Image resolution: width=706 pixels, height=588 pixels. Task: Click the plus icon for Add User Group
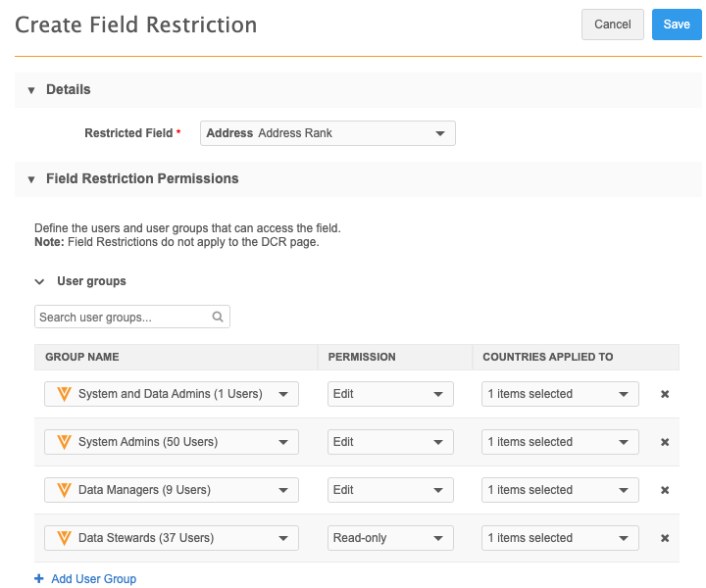pos(39,579)
